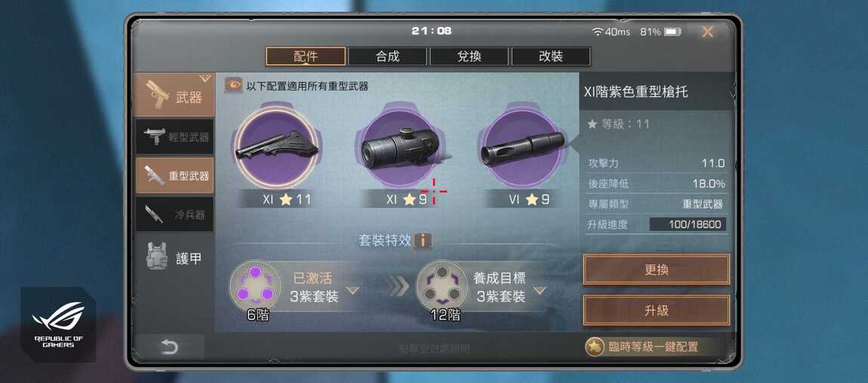
Task: Click the 升級進度 100/18600 progress bar
Action: pos(688,224)
